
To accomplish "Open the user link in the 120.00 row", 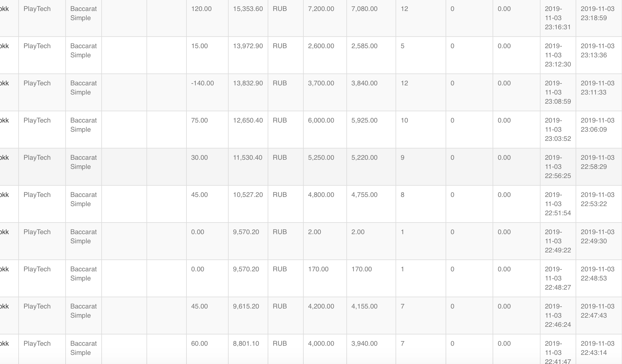I will pos(4,9).
